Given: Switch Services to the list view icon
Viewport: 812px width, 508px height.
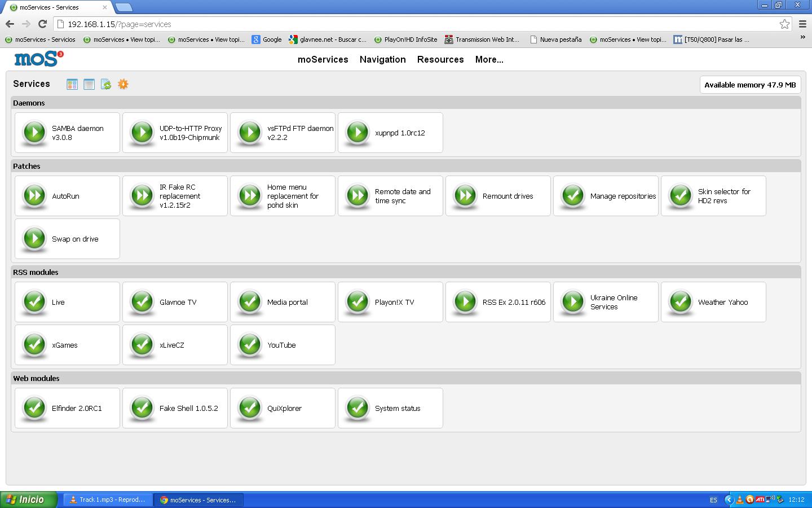Looking at the screenshot, I should 89,84.
